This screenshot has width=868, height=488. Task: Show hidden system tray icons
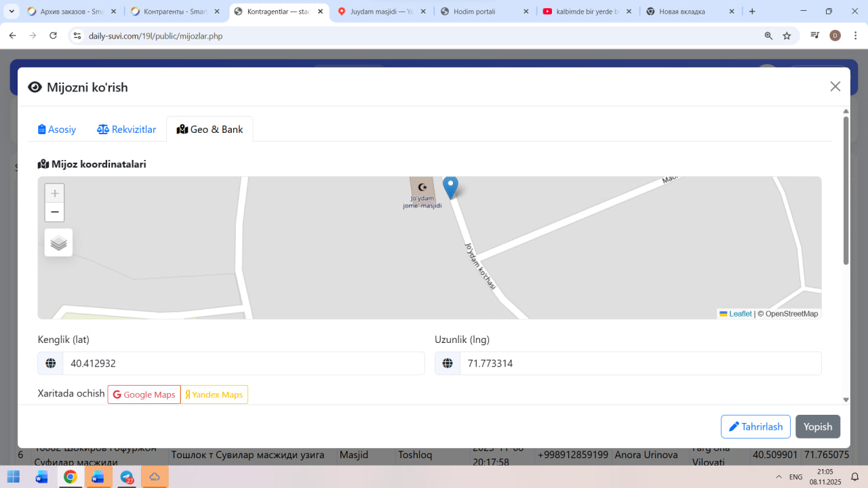pyautogui.click(x=778, y=477)
